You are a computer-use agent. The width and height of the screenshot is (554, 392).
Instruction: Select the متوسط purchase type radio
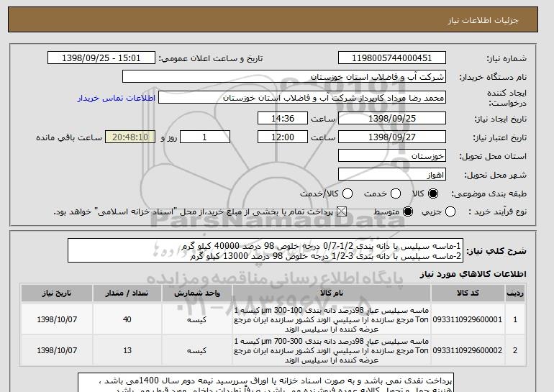pos(408,211)
